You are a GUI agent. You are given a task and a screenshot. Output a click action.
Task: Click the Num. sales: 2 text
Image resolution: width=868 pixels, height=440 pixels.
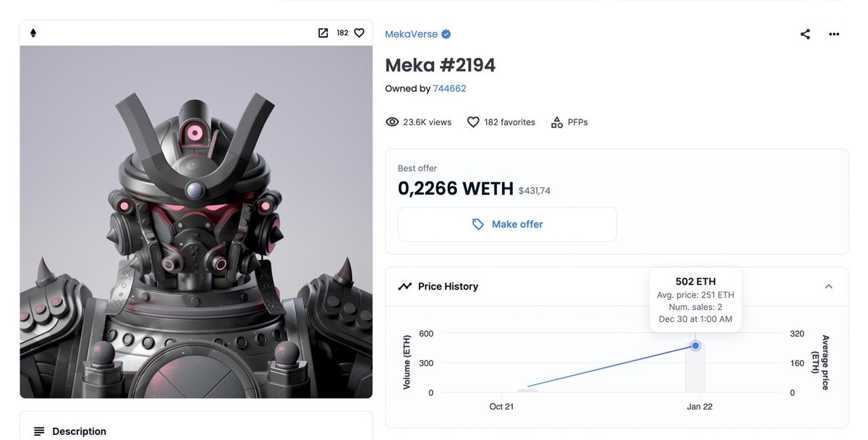695,307
